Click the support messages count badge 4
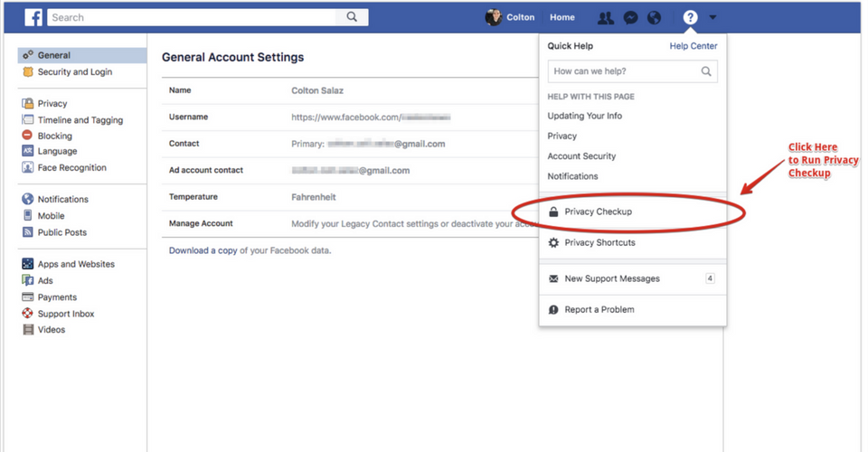Image resolution: width=868 pixels, height=452 pixels. point(710,278)
